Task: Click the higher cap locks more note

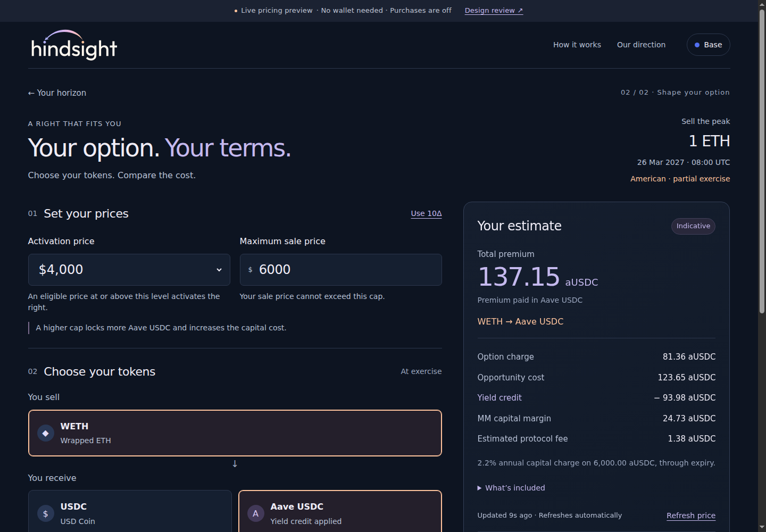Action: pos(161,328)
